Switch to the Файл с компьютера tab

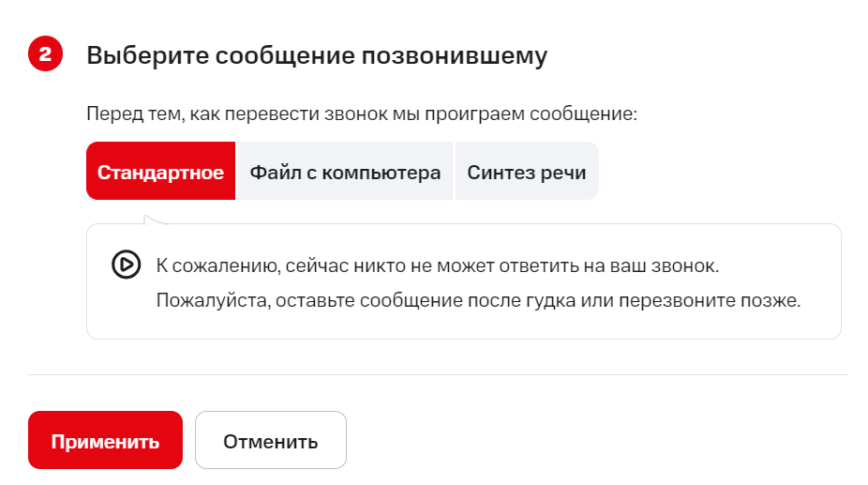[x=345, y=172]
